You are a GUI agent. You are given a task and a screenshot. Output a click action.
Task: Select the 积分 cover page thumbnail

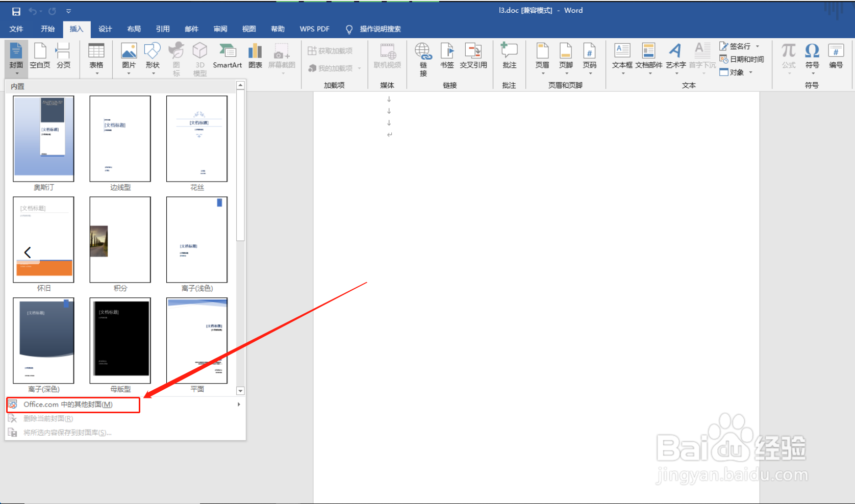[x=120, y=240]
